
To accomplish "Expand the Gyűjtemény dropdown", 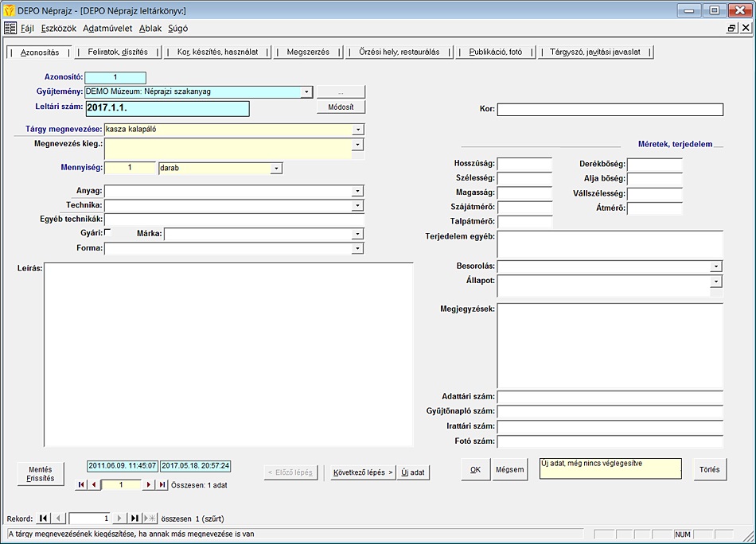I will [x=306, y=92].
